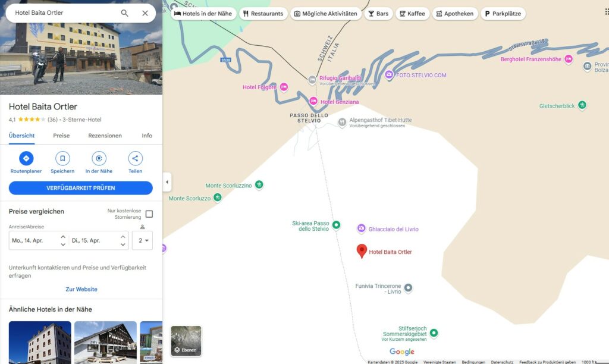Filter by Restaurants chip
Screen dimensions: 609x364
263,14
